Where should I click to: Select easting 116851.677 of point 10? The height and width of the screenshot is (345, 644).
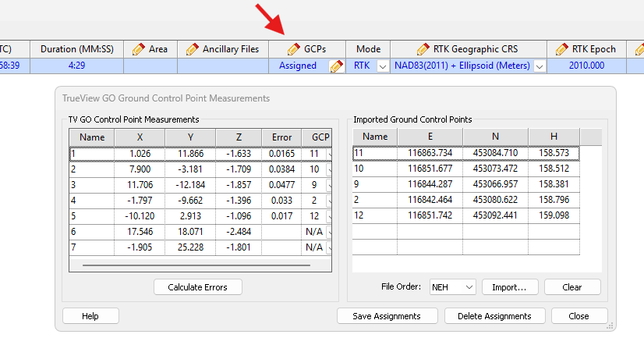pos(430,169)
